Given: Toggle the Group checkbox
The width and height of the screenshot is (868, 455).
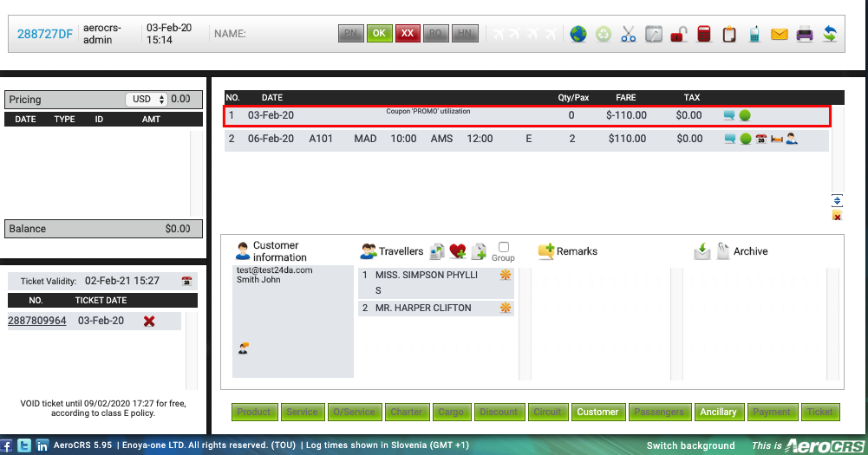Looking at the screenshot, I should [504, 247].
